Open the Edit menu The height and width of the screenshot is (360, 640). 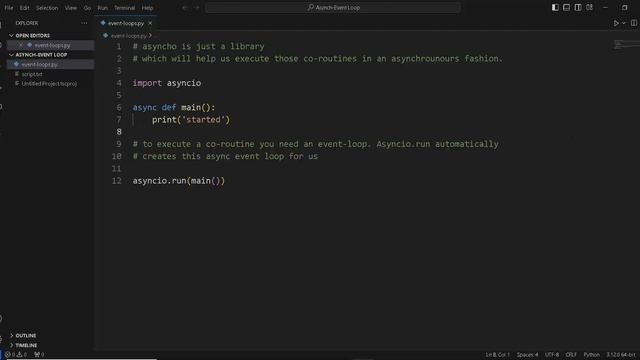tap(24, 8)
